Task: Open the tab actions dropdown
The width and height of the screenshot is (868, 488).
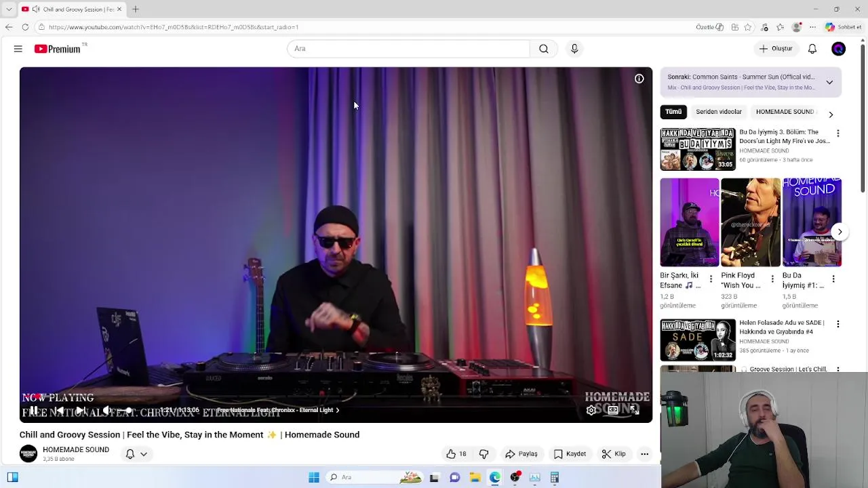Action: [x=9, y=9]
